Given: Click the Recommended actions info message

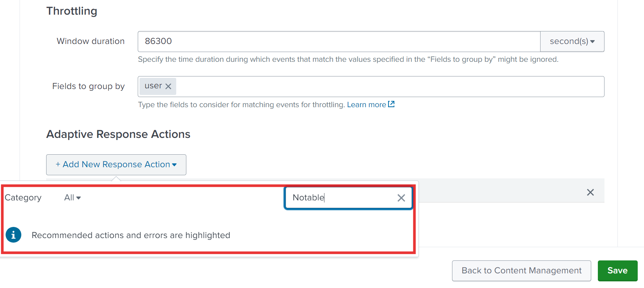Looking at the screenshot, I should pos(131,235).
